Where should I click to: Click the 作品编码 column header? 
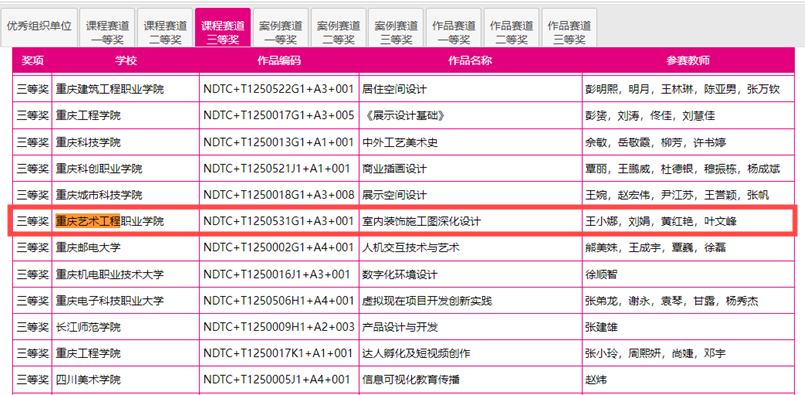pos(279,61)
